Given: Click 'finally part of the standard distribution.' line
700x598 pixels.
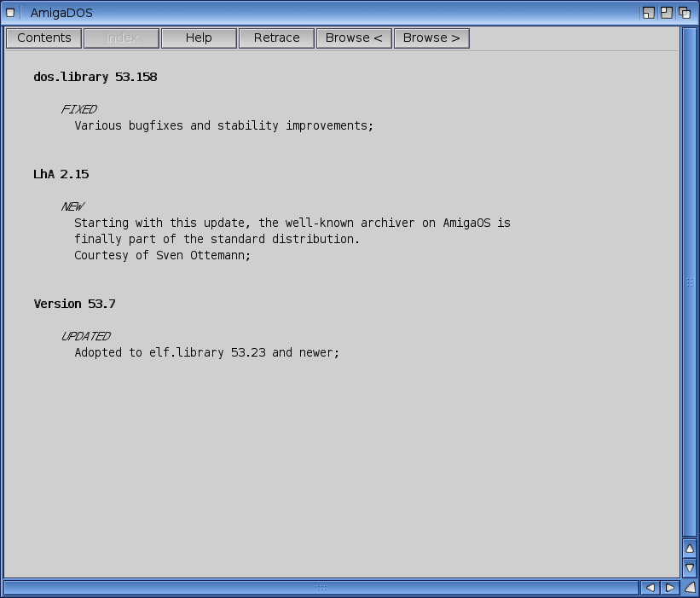Looking at the screenshot, I should click(x=217, y=240).
